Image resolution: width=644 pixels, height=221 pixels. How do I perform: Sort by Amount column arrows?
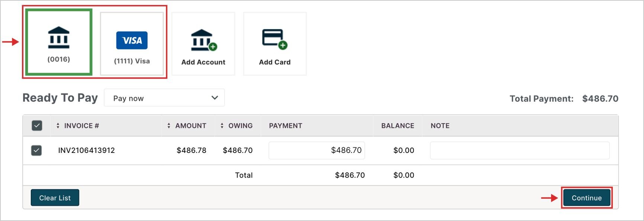[x=169, y=126]
